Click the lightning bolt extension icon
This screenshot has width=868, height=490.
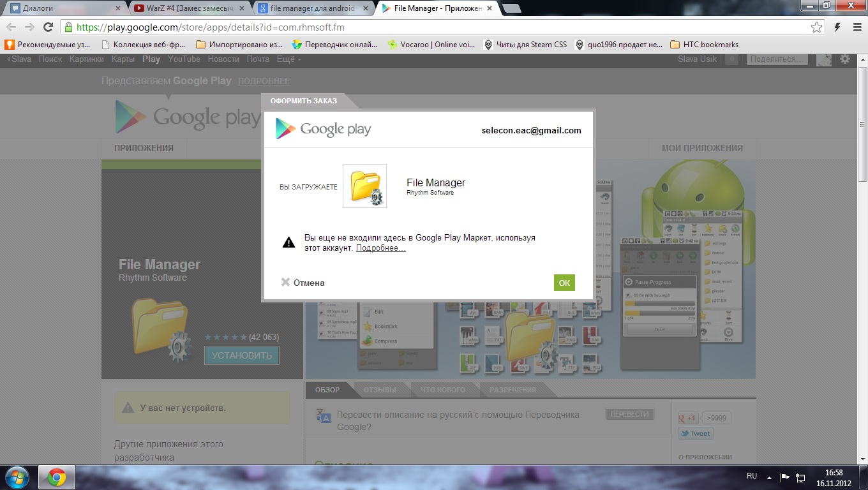click(837, 27)
